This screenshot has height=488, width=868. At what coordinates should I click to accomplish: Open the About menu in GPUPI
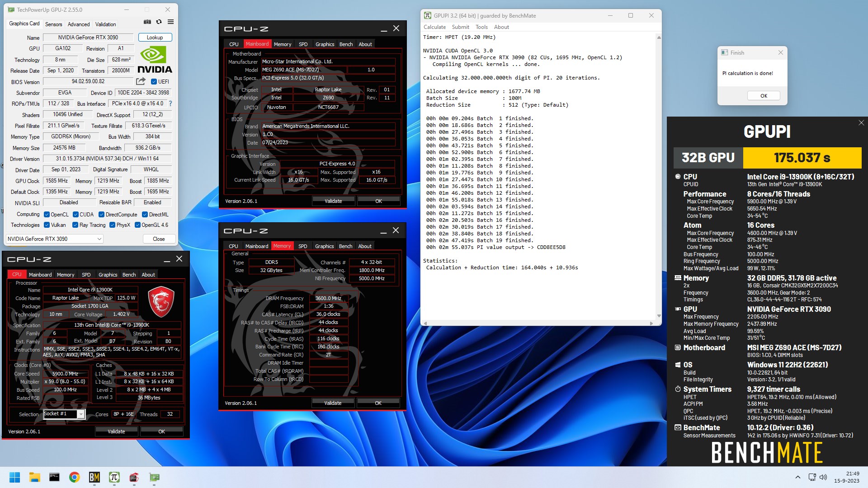click(501, 27)
